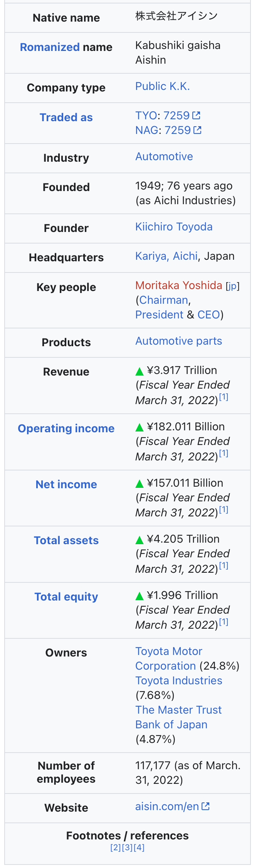Follow the Traded as link
269x868 pixels.
[66, 117]
